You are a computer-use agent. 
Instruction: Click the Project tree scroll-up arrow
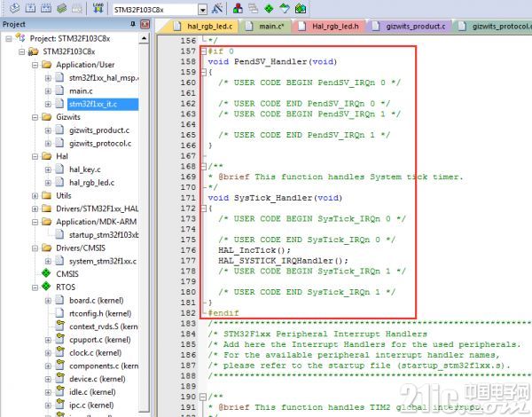pyautogui.click(x=145, y=39)
